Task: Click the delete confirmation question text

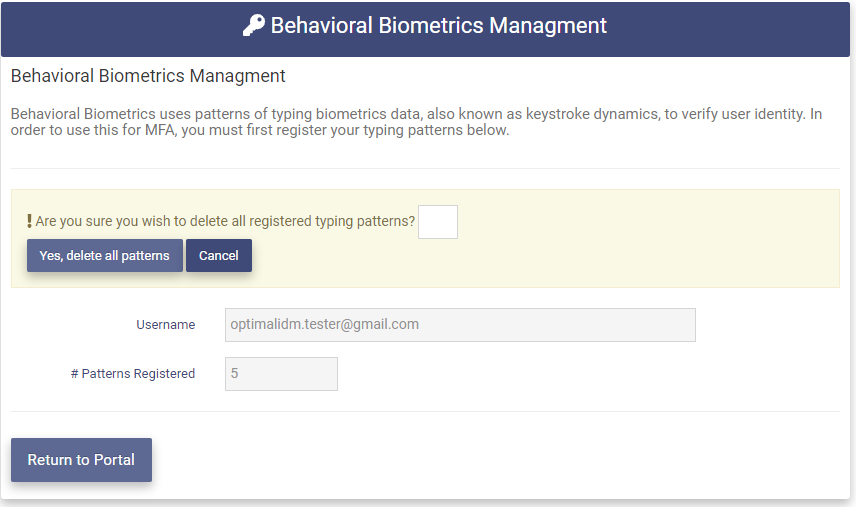Action: coord(225,222)
